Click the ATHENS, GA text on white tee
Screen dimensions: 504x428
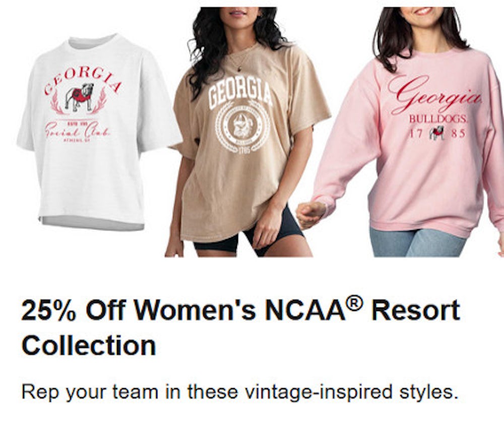click(75, 141)
